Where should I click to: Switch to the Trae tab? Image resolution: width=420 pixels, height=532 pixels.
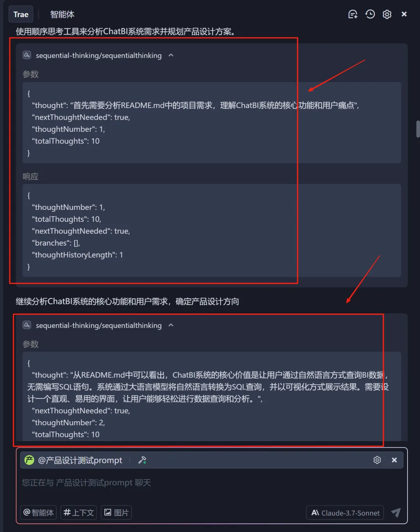coord(21,14)
